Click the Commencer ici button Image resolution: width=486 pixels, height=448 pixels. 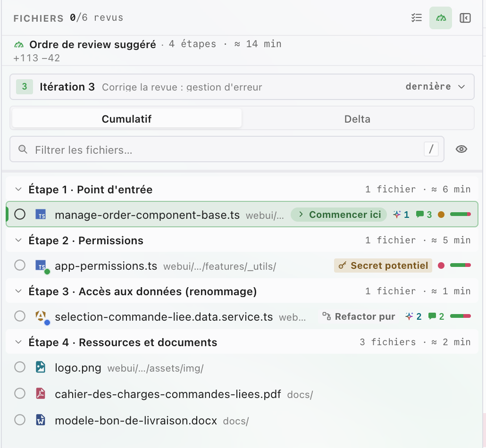[x=339, y=215]
